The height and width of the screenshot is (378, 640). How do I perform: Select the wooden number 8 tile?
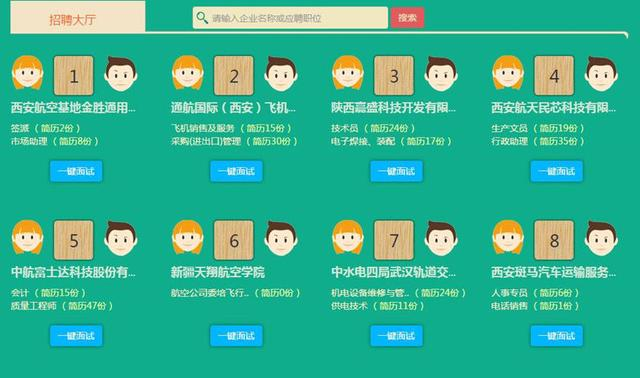click(x=554, y=240)
